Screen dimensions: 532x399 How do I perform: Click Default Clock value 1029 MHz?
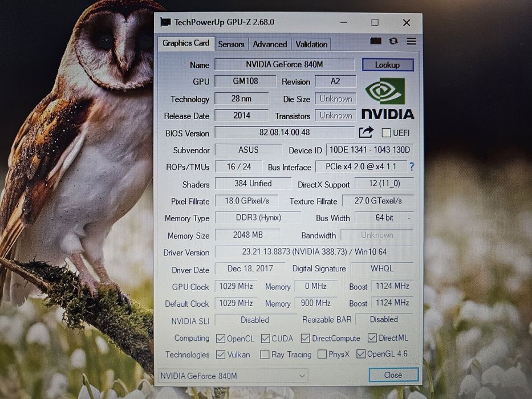tap(236, 303)
